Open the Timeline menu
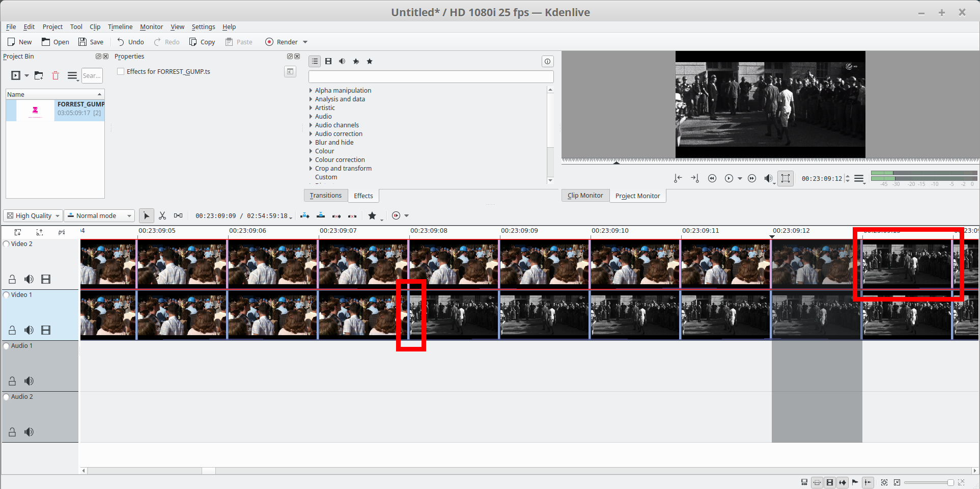 120,26
